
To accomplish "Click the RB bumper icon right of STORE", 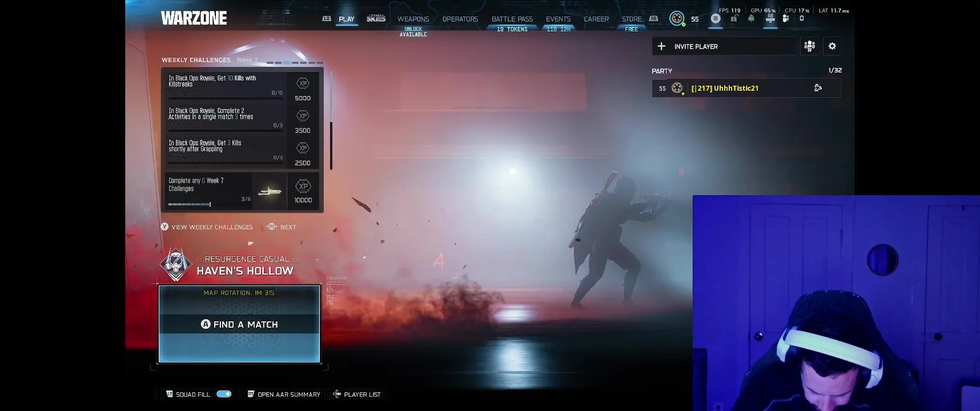I will click(653, 18).
